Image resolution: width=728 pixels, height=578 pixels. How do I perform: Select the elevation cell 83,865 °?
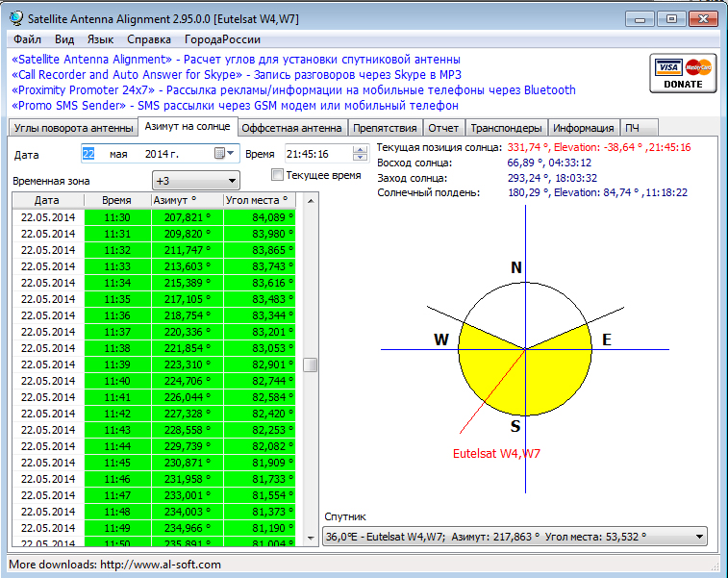coord(260,250)
